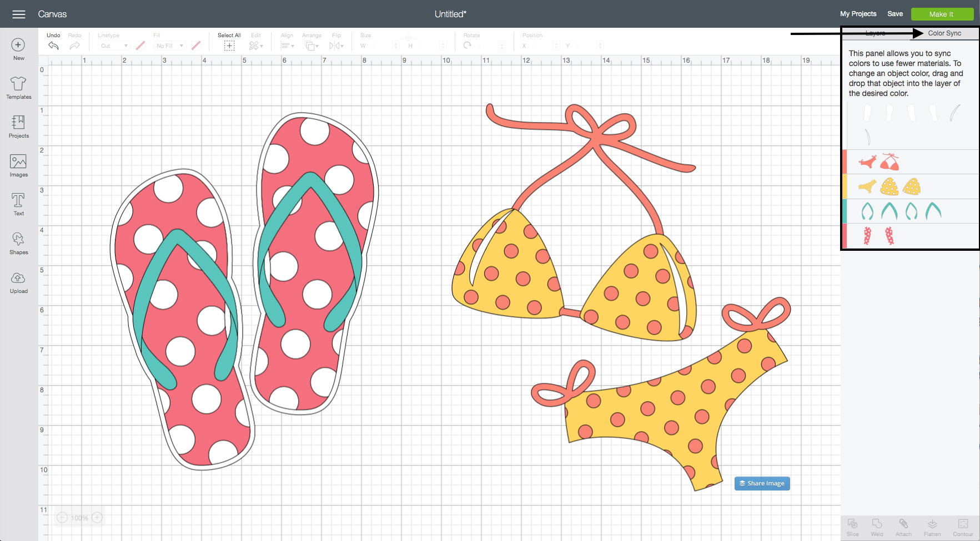
Task: Click the Undo arrow
Action: click(53, 45)
